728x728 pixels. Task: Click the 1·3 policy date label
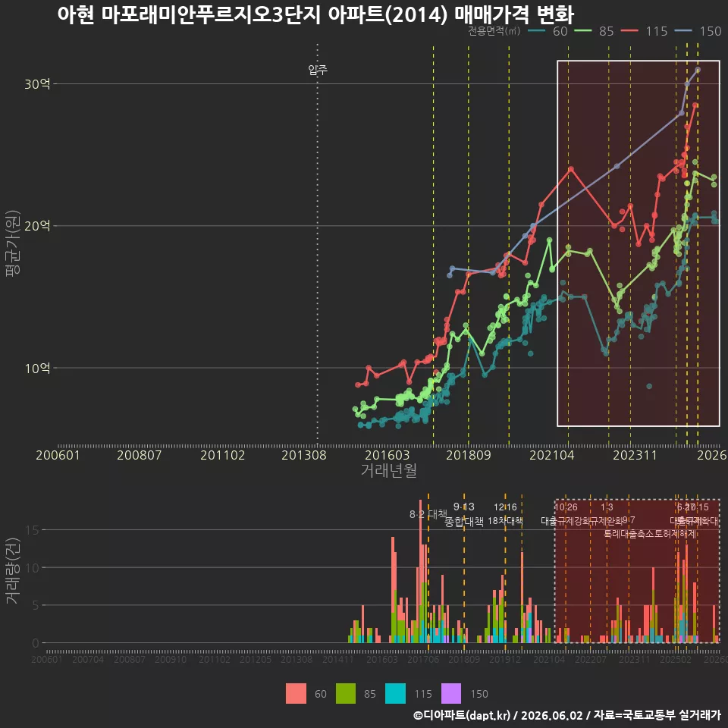[607, 507]
